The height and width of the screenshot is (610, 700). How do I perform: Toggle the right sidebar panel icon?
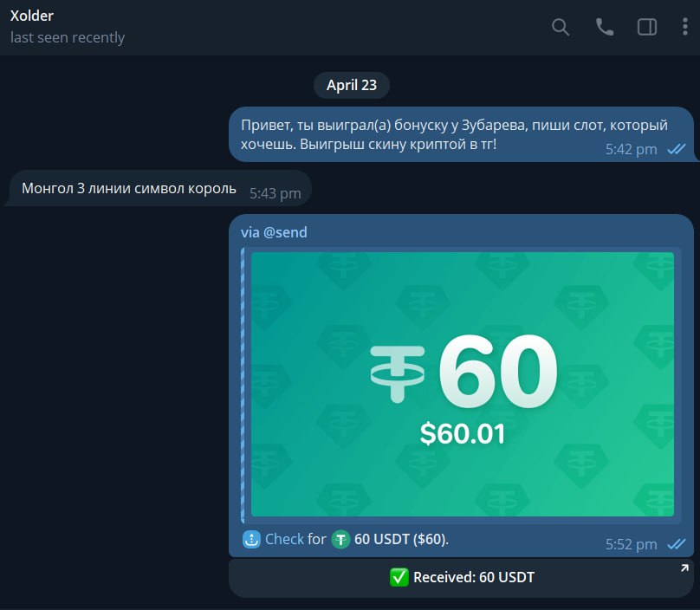(646, 27)
